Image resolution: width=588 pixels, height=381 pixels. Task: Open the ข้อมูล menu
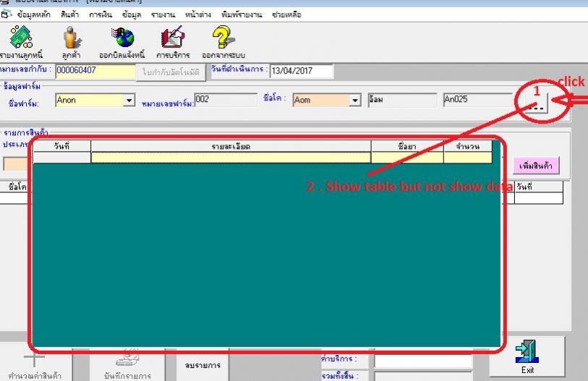(x=132, y=14)
